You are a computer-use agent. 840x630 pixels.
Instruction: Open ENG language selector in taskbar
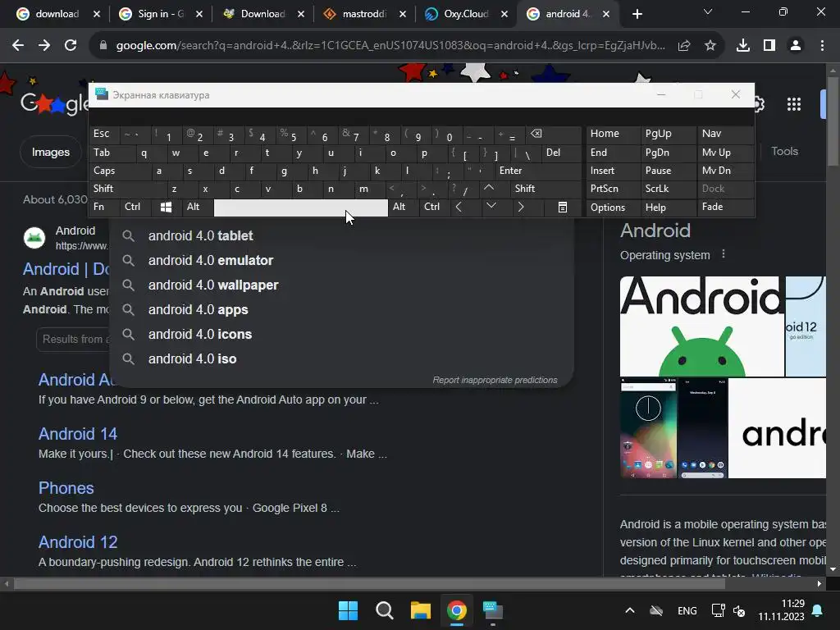click(687, 610)
